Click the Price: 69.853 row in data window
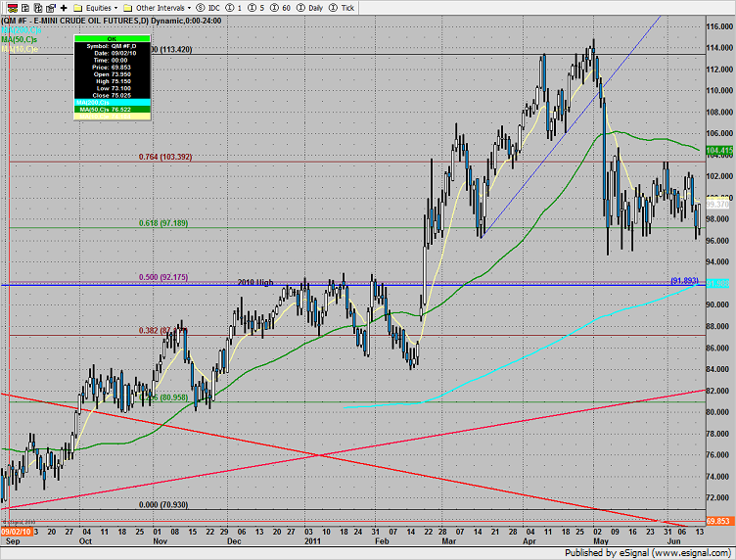 [113, 68]
